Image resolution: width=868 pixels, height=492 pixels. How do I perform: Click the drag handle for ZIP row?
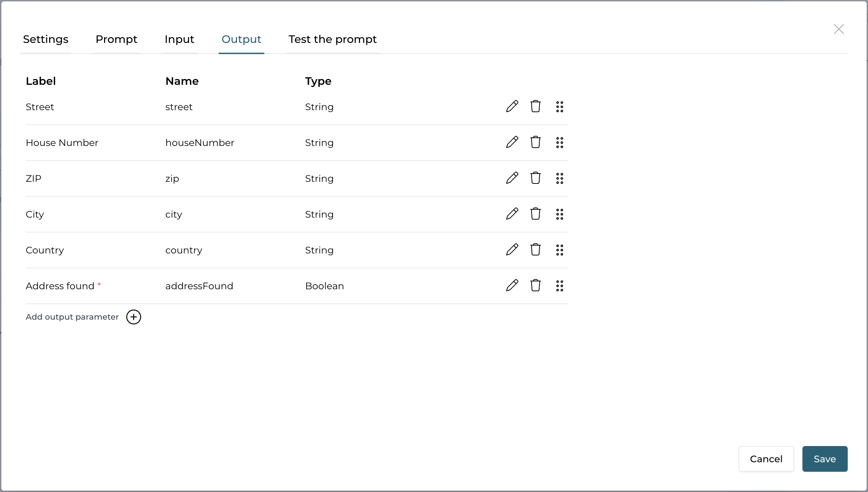click(559, 179)
